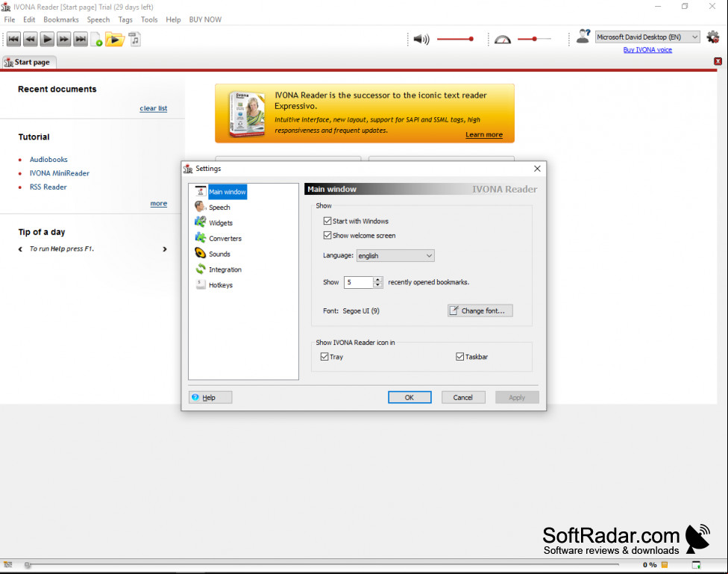Open the Converters settings category
Image resolution: width=728 pixels, height=574 pixels.
[x=219, y=238]
